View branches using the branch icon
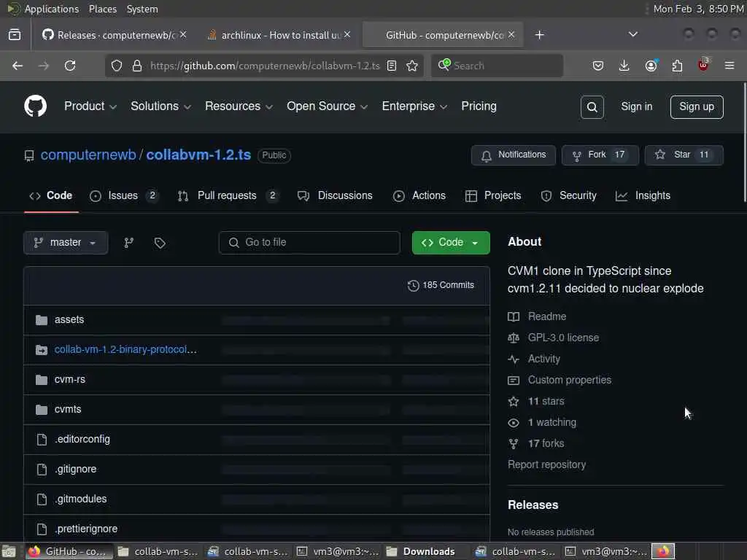This screenshot has width=747, height=560. pyautogui.click(x=129, y=243)
